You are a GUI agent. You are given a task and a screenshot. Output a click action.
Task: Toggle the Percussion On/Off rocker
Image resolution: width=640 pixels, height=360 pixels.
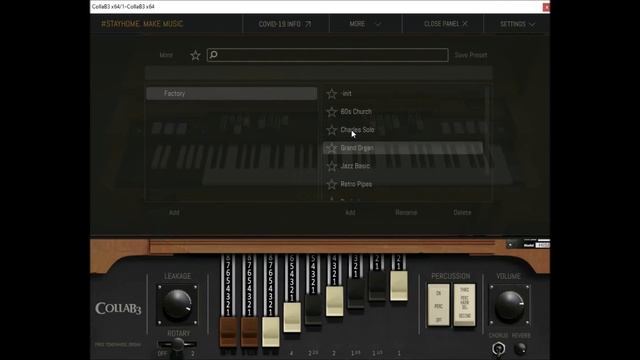click(439, 304)
